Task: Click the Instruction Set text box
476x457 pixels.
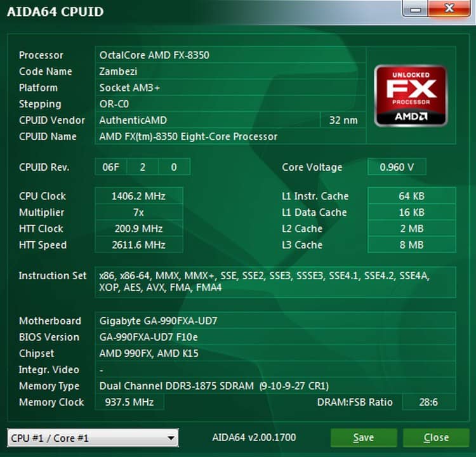Action: [275, 282]
